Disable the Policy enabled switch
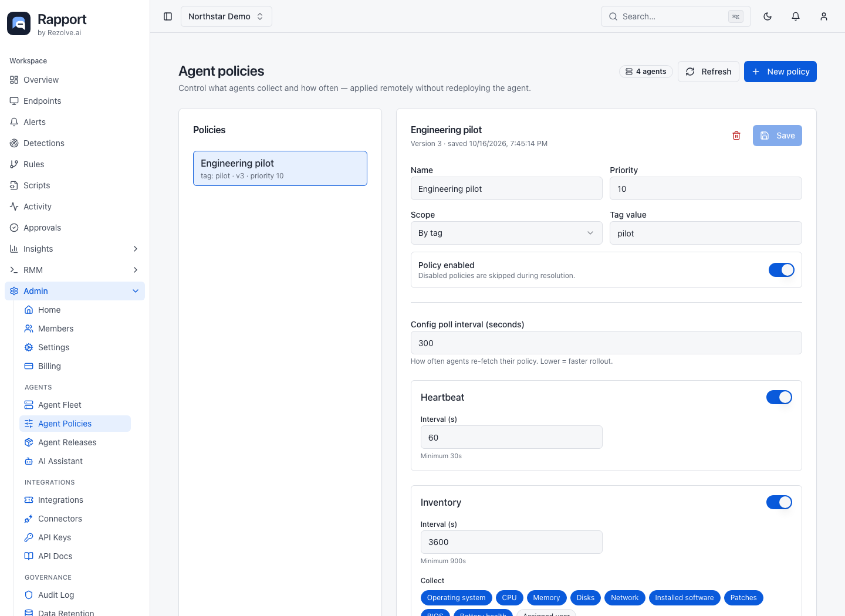 (x=782, y=270)
